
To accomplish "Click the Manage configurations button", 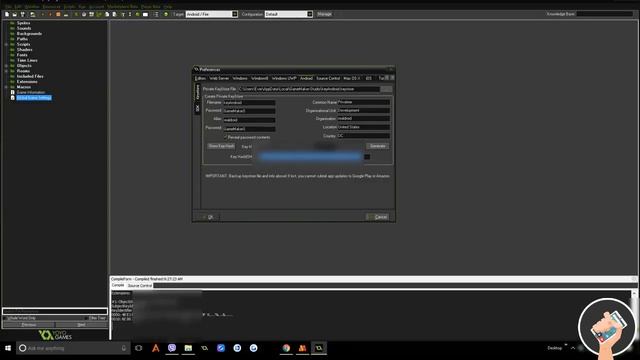I will [324, 14].
